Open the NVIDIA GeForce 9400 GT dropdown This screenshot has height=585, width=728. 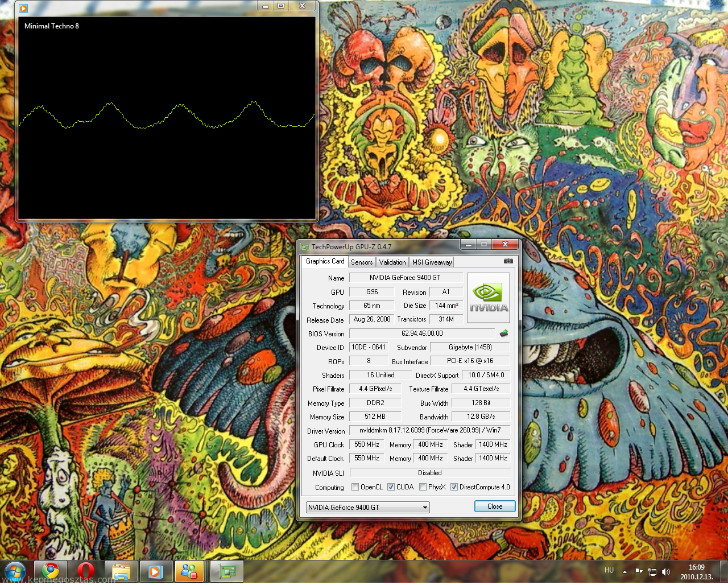368,507
